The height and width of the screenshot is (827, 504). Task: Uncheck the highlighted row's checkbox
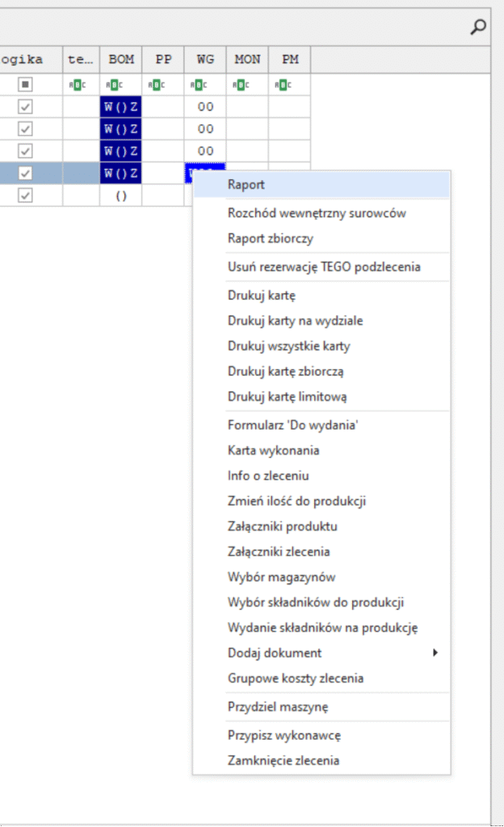pos(25,173)
